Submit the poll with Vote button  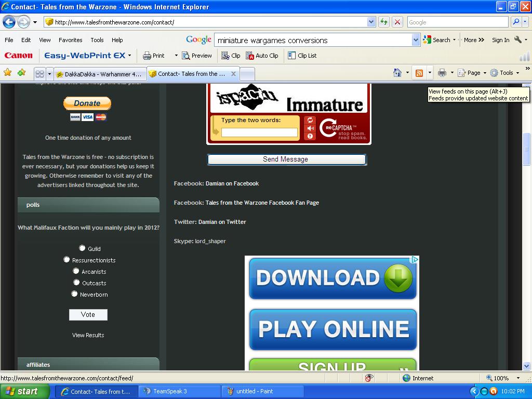pyautogui.click(x=88, y=314)
